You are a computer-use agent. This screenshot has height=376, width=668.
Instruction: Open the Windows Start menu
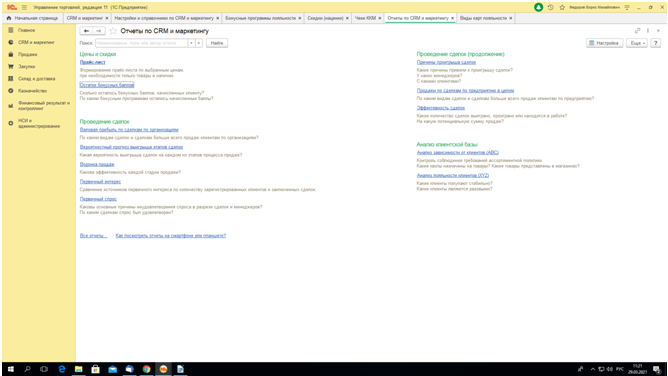coord(11,369)
